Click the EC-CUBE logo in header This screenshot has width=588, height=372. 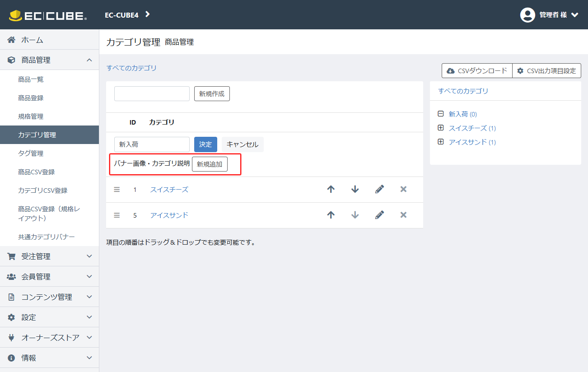click(x=48, y=15)
